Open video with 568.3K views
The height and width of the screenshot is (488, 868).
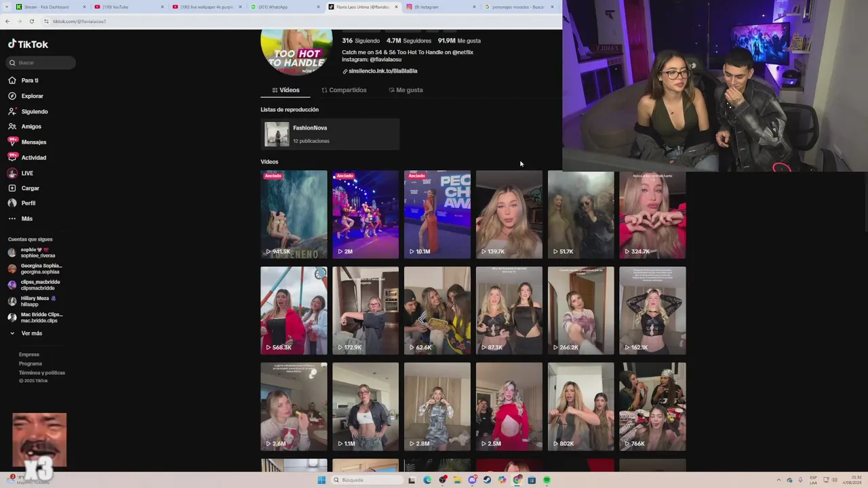pos(294,310)
